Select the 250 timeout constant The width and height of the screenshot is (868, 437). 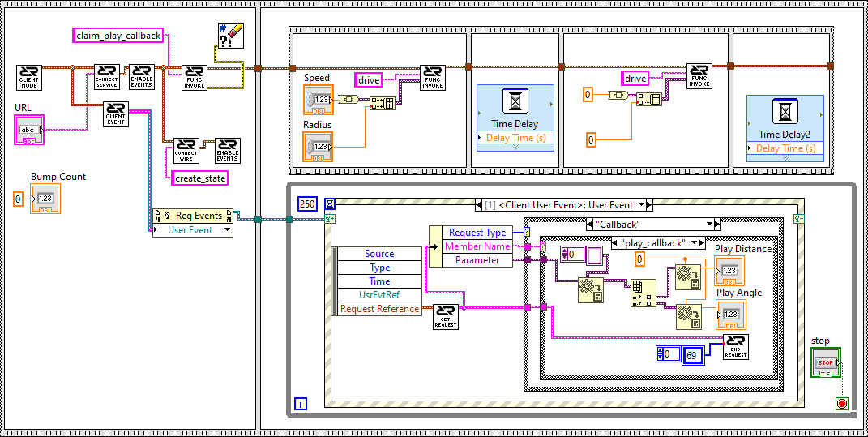point(307,204)
